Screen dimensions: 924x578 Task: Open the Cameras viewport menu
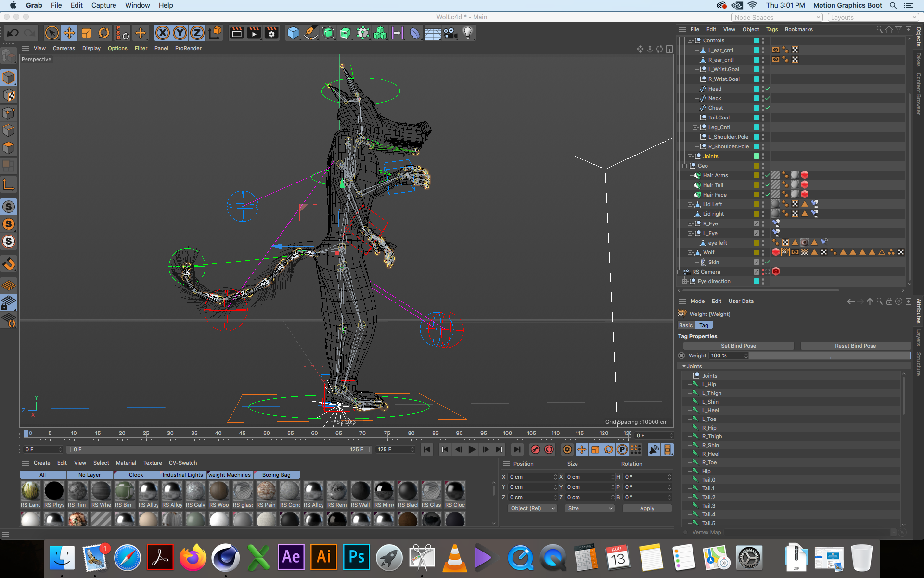[x=64, y=48]
